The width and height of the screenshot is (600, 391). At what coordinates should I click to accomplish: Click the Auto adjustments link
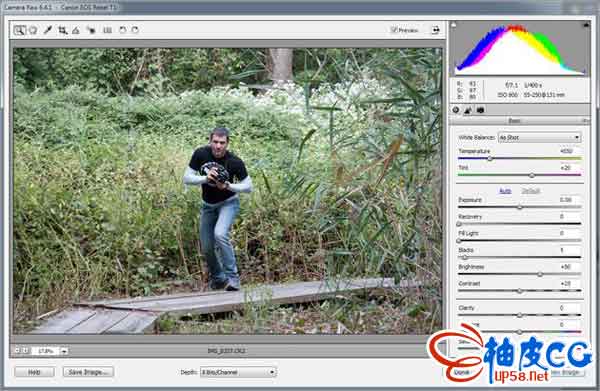[505, 191]
